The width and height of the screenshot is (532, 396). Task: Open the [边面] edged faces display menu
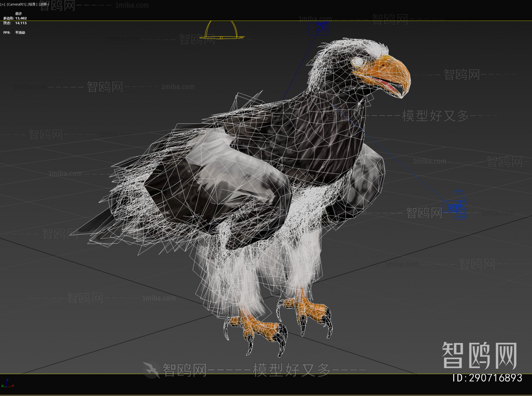click(44, 4)
